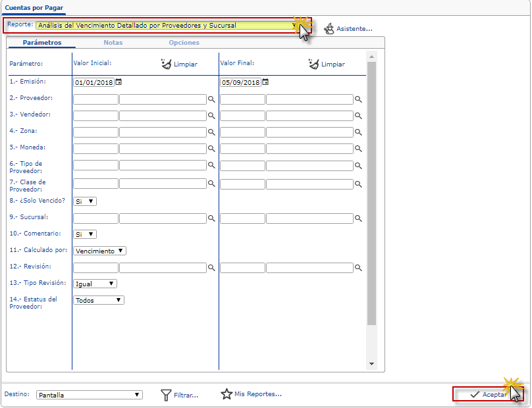
Task: Click search magnifier for initial Sucursal
Action: click(211, 218)
